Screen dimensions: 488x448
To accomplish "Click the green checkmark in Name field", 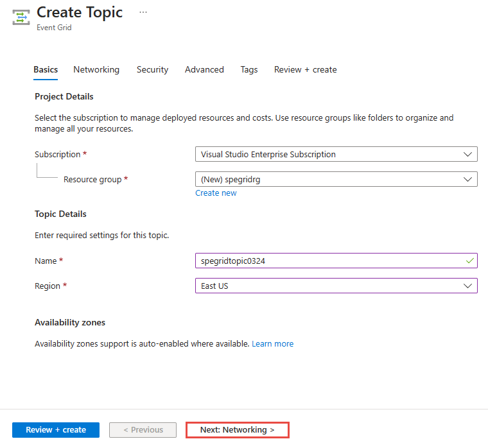I will [x=470, y=261].
